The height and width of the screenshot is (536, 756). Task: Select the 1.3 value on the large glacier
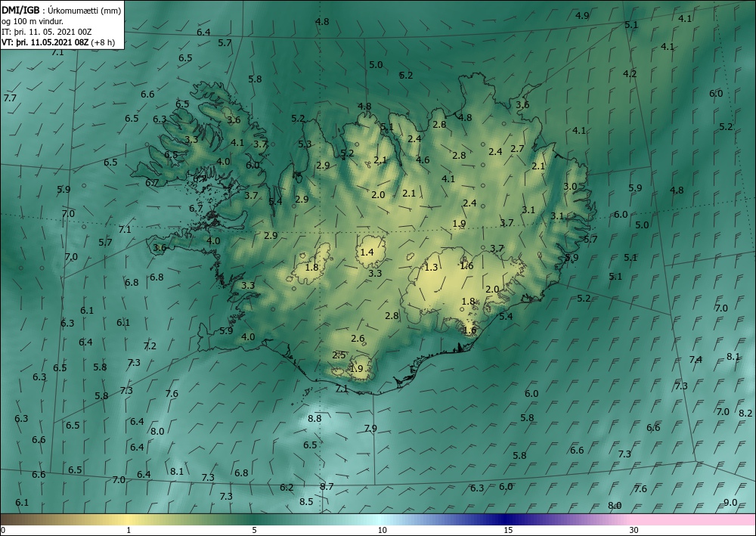pos(431,267)
